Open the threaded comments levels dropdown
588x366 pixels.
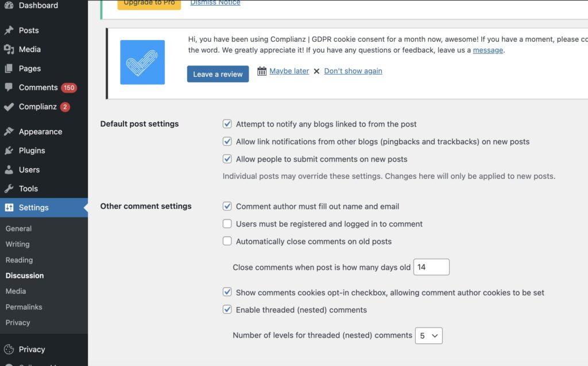428,336
